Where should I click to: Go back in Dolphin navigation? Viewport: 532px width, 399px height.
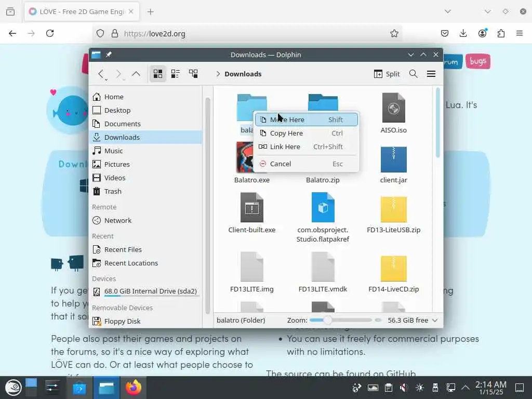pyautogui.click(x=101, y=74)
